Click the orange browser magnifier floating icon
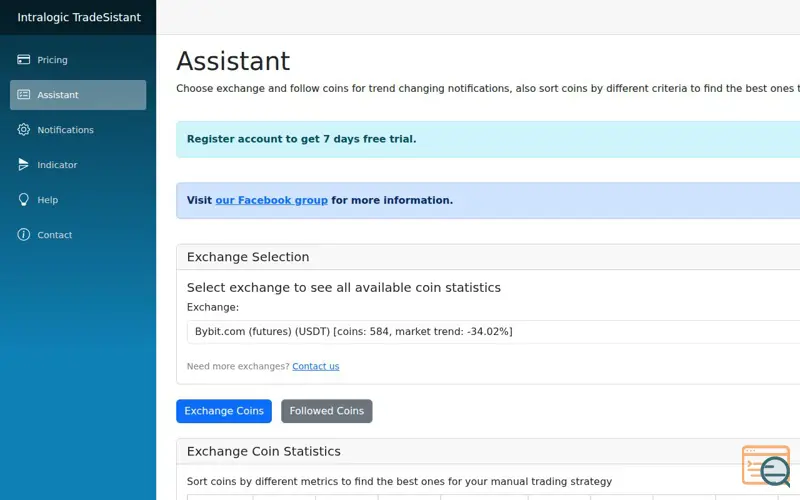Screen dimensions: 800x500 click(766, 466)
